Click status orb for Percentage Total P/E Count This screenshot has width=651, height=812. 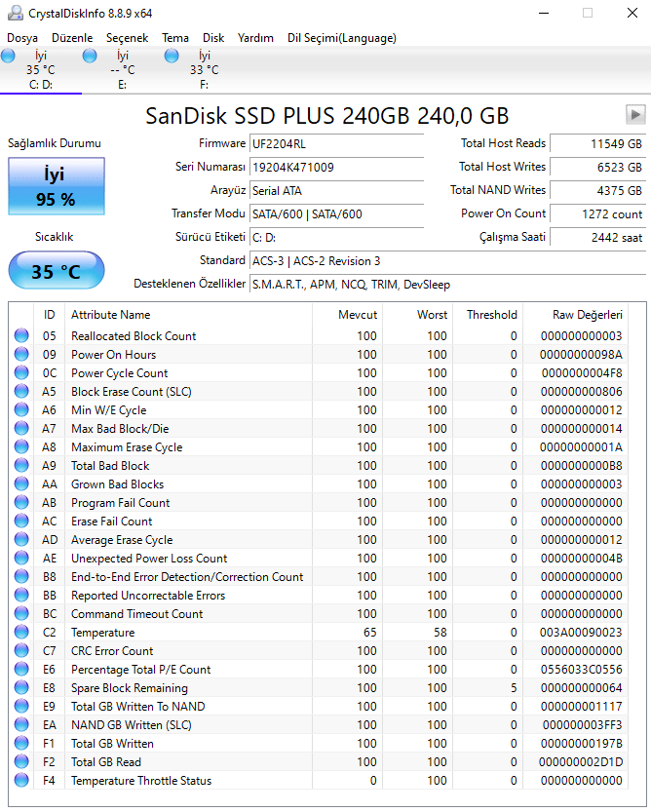(21, 669)
